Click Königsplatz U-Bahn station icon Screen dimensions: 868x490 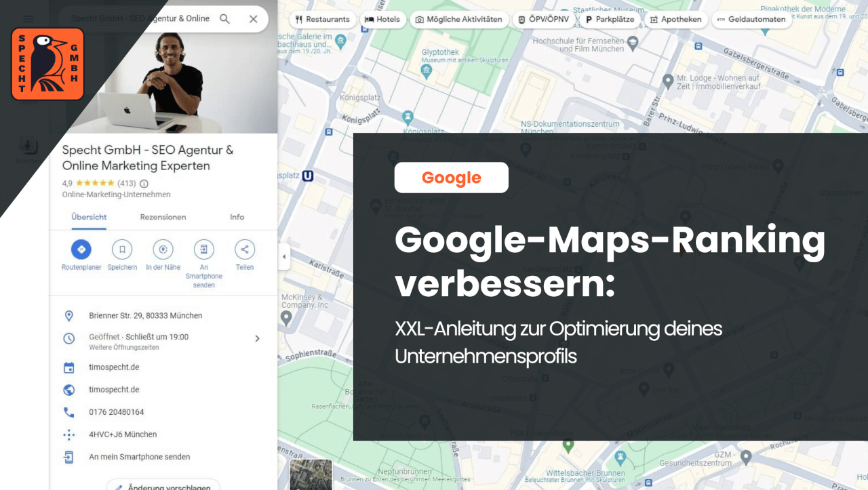(309, 176)
